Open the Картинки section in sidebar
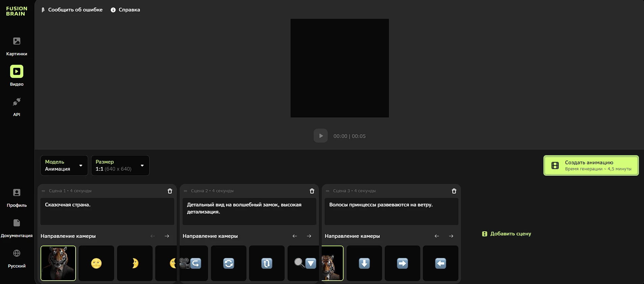Image resolution: width=644 pixels, height=284 pixels. (17, 46)
